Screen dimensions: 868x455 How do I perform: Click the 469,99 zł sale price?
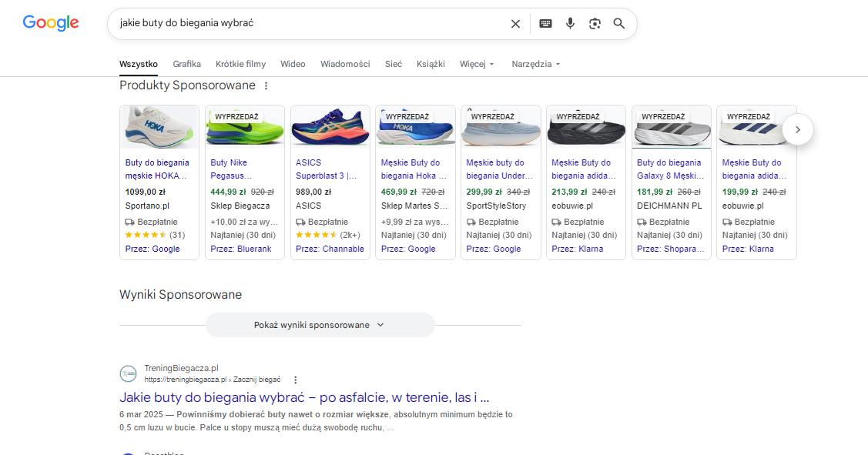[399, 192]
